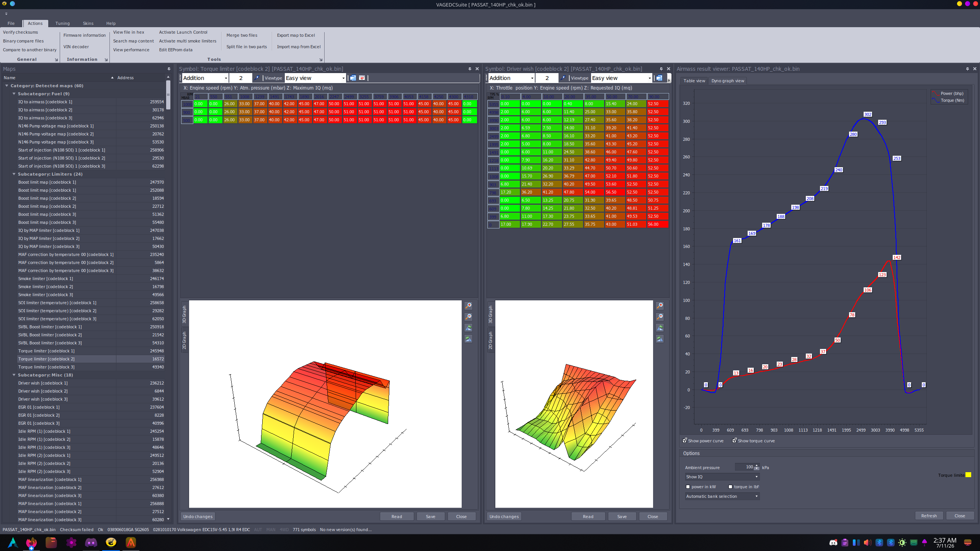This screenshot has width=980, height=551.
Task: Click Export map to Excel
Action: click(x=296, y=35)
